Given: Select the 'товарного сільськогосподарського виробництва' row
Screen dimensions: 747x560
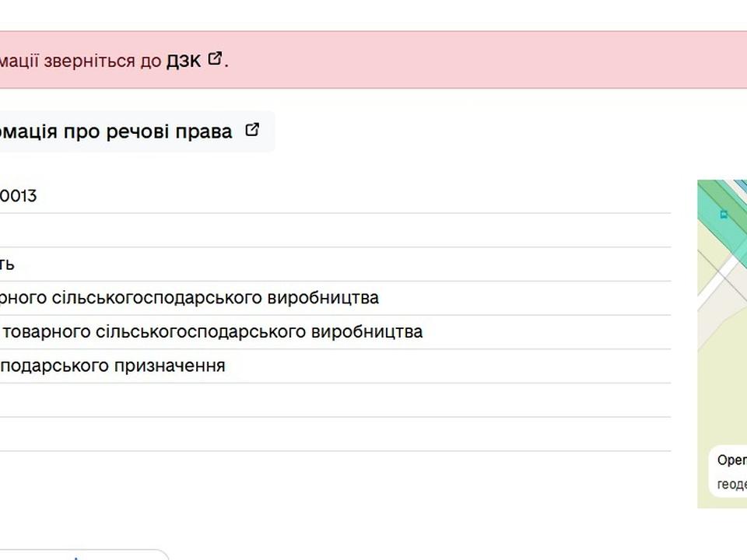Looking at the screenshot, I should 211,332.
